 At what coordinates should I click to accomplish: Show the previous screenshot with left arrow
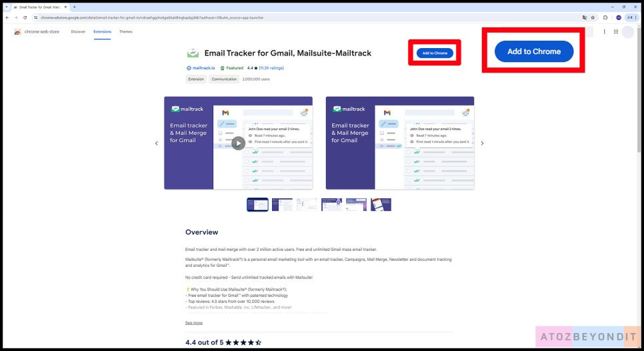point(157,143)
